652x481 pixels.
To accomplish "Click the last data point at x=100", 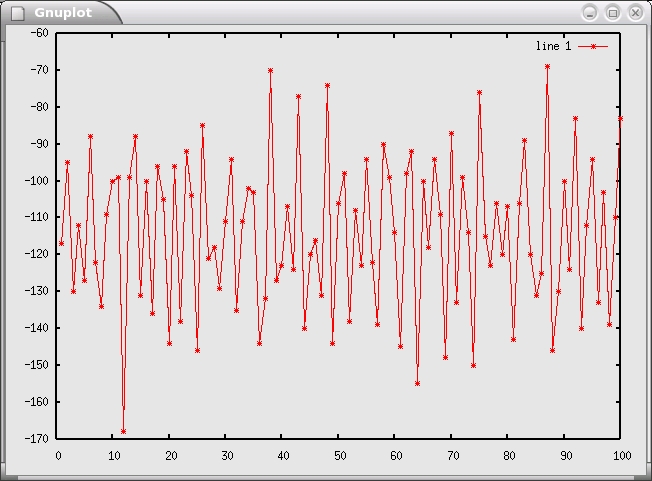I will pos(620,118).
